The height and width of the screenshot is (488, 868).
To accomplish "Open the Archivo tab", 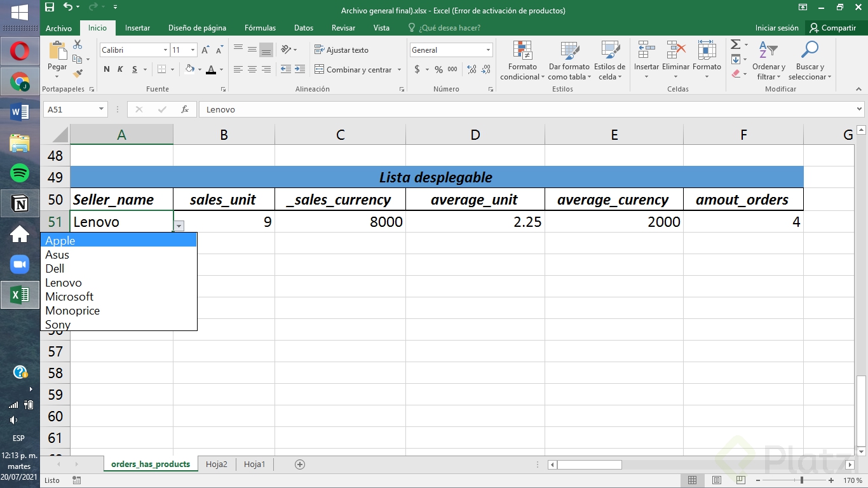I will tap(59, 28).
